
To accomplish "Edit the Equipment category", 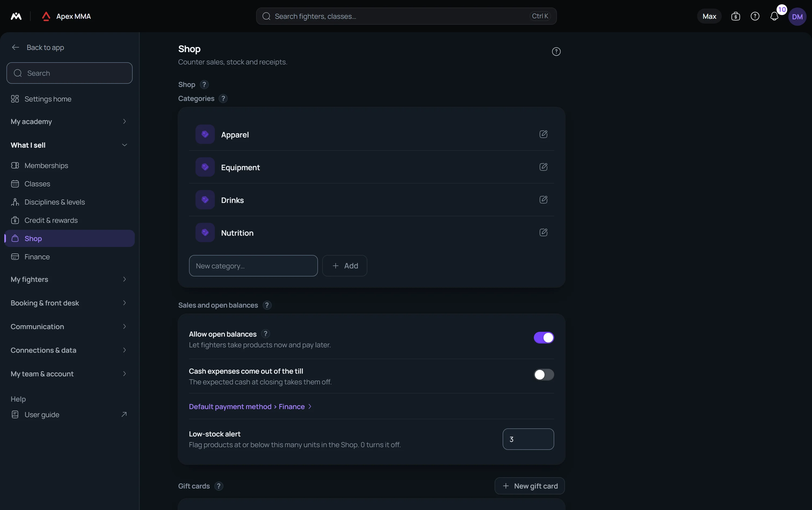I will pos(543,167).
